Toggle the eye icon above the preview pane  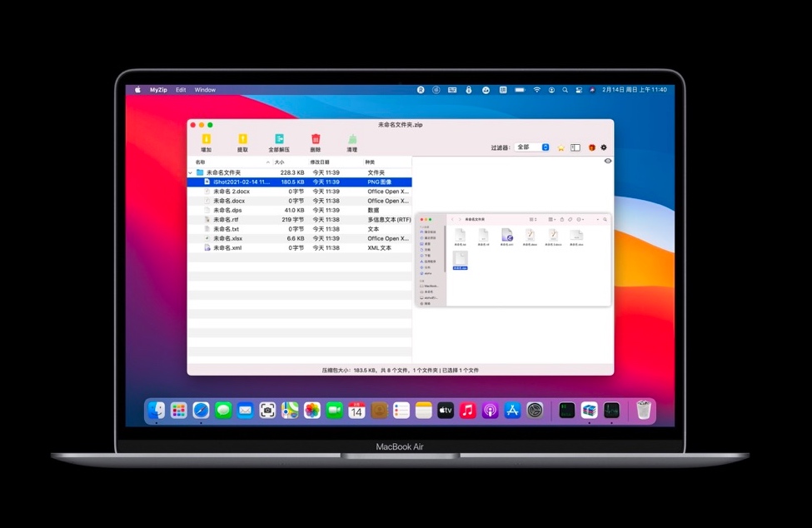click(607, 161)
